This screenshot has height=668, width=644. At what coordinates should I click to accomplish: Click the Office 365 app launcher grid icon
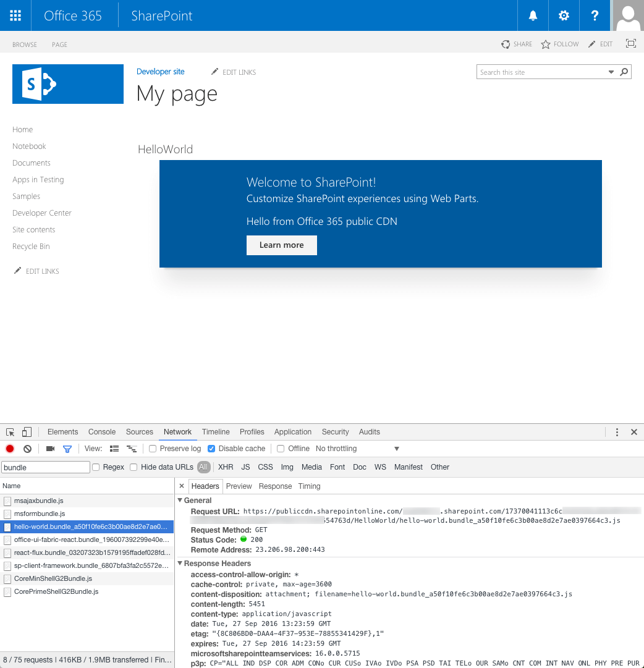[15, 15]
